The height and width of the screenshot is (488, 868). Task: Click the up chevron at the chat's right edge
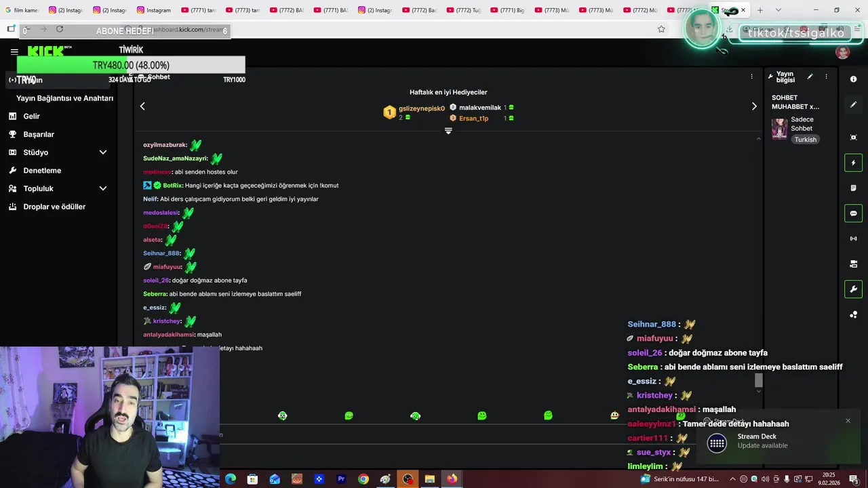(x=758, y=139)
